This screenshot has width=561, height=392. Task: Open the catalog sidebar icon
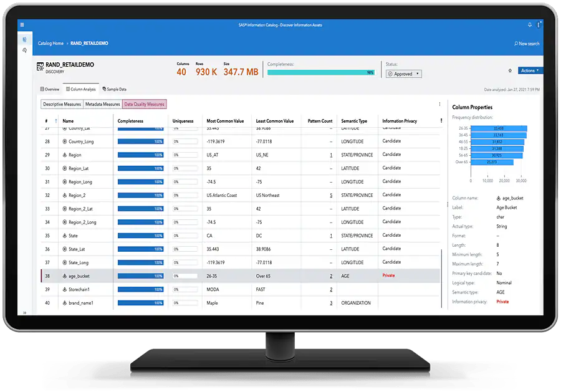25,39
